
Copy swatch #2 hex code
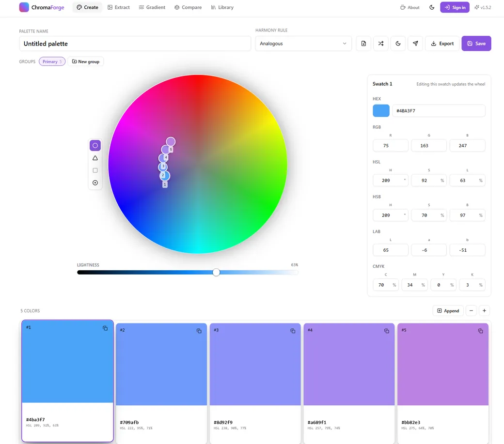(x=199, y=331)
